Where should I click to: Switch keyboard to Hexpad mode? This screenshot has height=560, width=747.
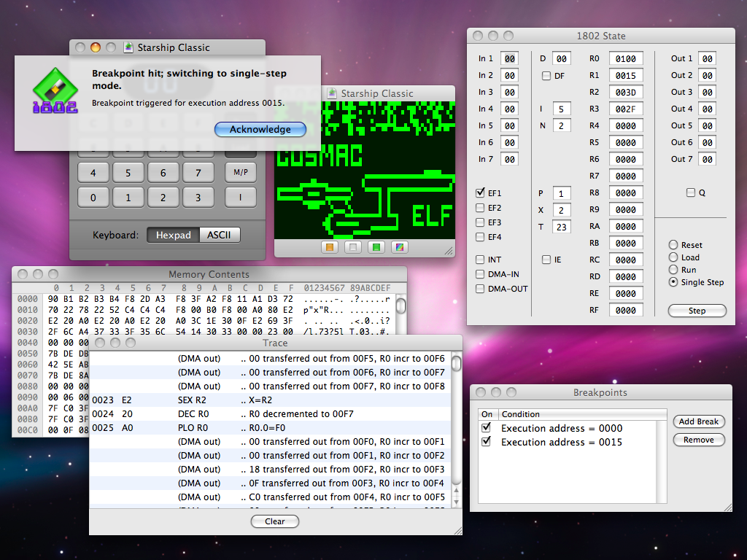tap(173, 235)
